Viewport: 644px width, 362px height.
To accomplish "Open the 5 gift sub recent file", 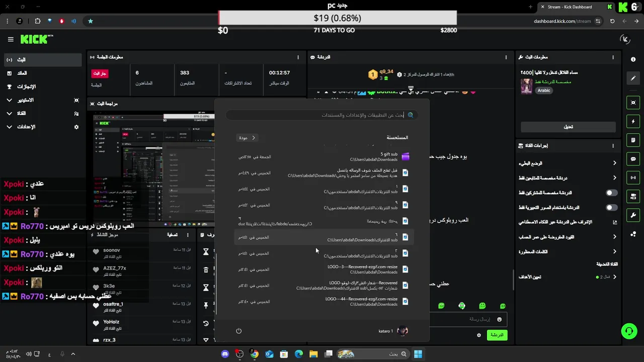I will [324, 157].
